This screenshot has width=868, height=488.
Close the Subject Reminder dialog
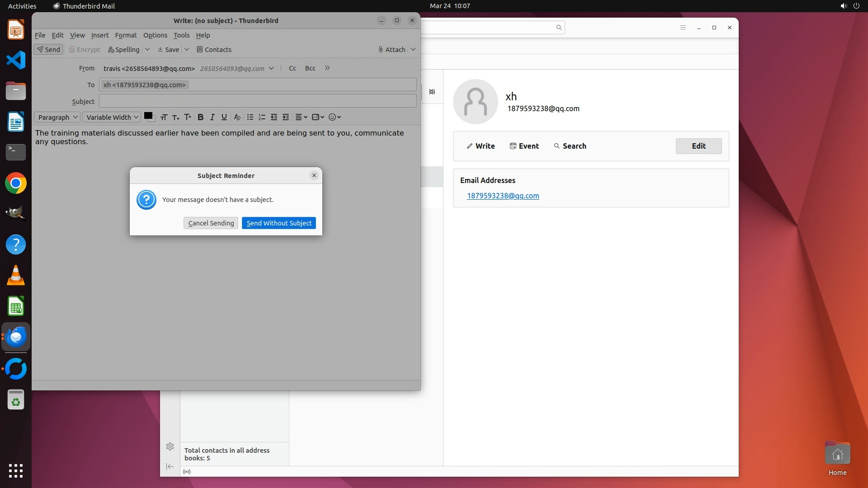314,175
